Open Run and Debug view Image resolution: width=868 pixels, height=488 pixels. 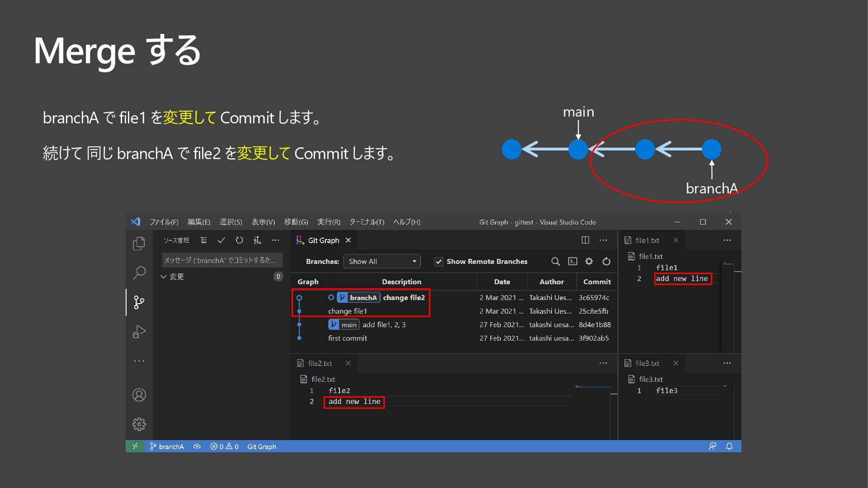click(139, 332)
